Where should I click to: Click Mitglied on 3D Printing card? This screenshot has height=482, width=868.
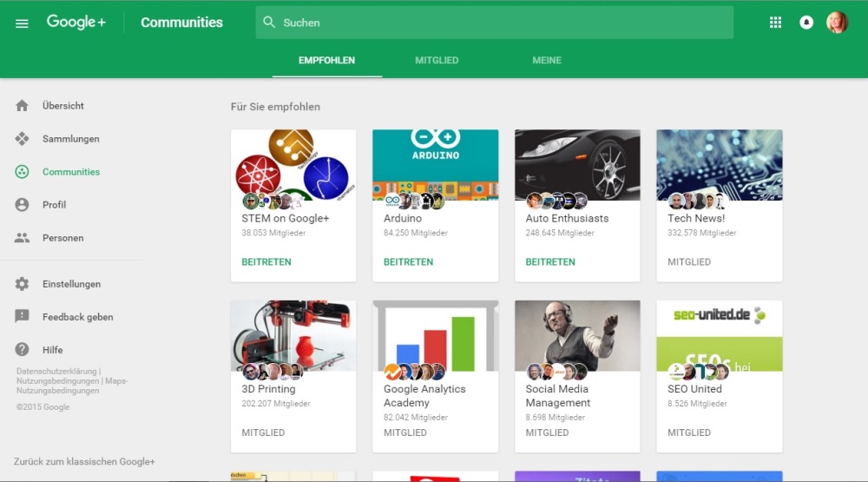coord(263,432)
